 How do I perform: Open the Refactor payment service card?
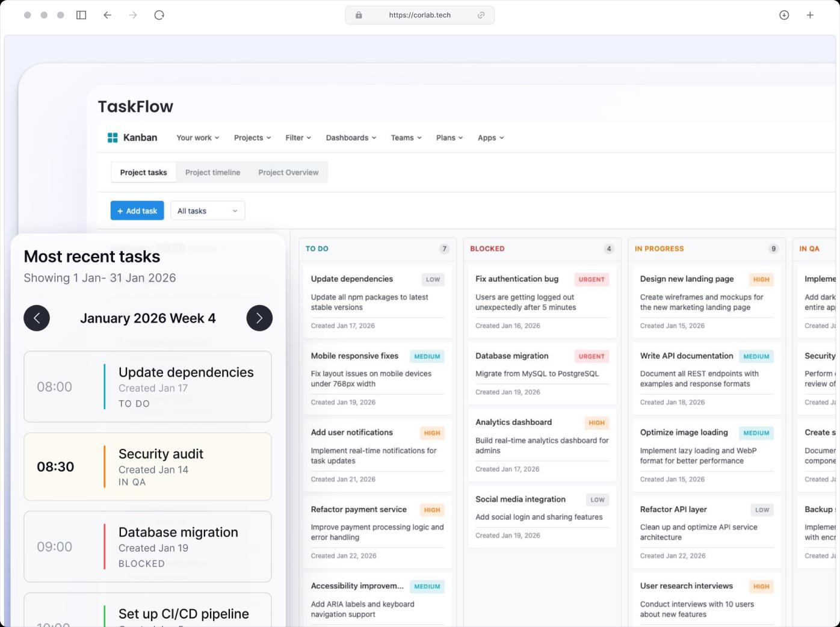pos(377,533)
